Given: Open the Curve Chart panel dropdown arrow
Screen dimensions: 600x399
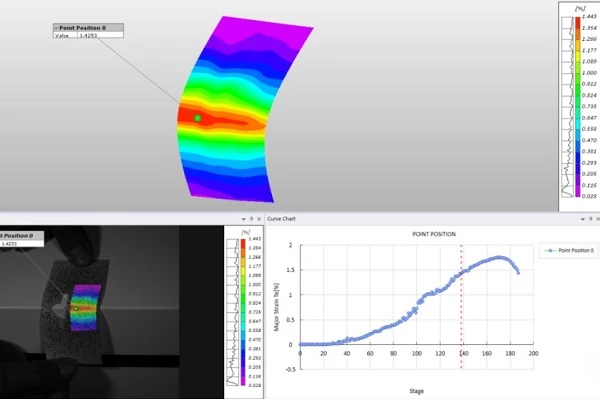Looking at the screenshot, I should point(583,219).
